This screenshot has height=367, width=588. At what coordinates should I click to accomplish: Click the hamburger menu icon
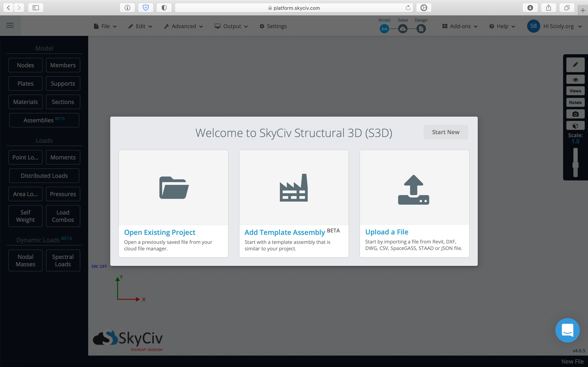[x=10, y=25]
